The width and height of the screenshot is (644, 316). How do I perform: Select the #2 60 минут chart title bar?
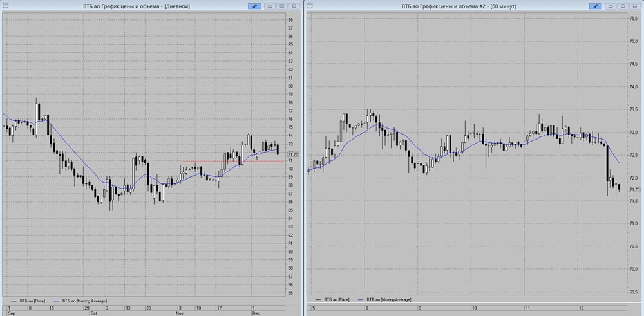[459, 6]
